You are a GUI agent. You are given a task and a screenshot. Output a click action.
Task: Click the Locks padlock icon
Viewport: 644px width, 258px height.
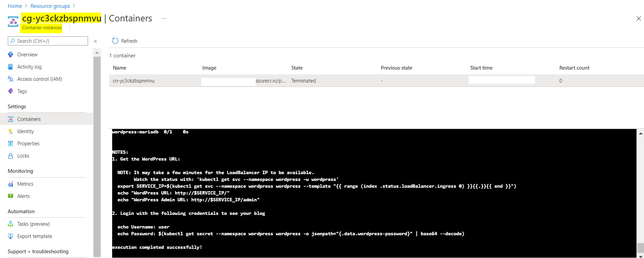[x=11, y=156]
